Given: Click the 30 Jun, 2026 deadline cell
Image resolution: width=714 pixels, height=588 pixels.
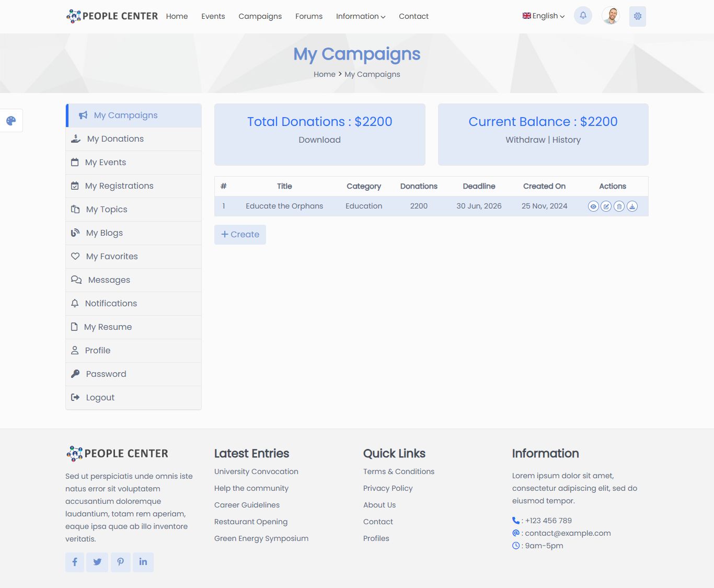Looking at the screenshot, I should [x=479, y=206].
